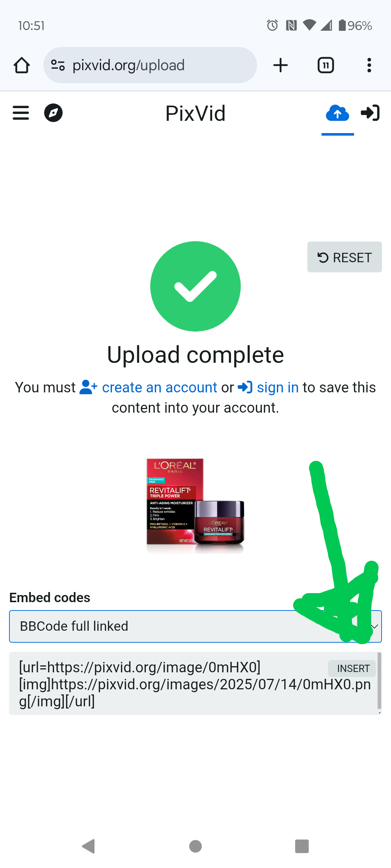Open the PixVid hamburger menu
The height and width of the screenshot is (868, 391).
(x=21, y=113)
